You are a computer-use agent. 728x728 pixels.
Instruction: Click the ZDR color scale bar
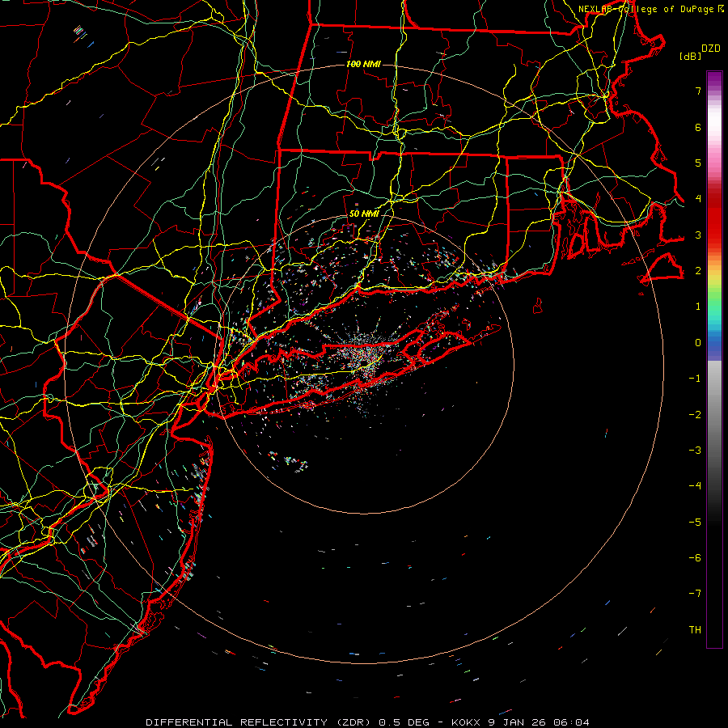714,359
